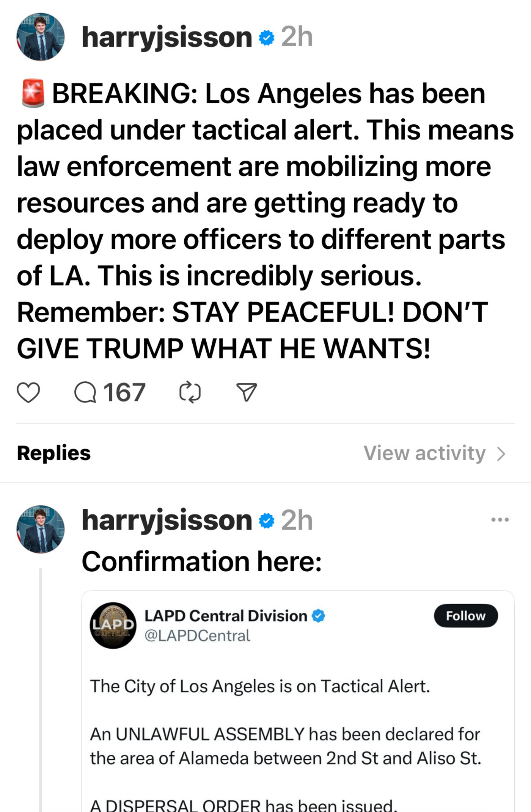Like the main post with heart icon

coord(28,392)
